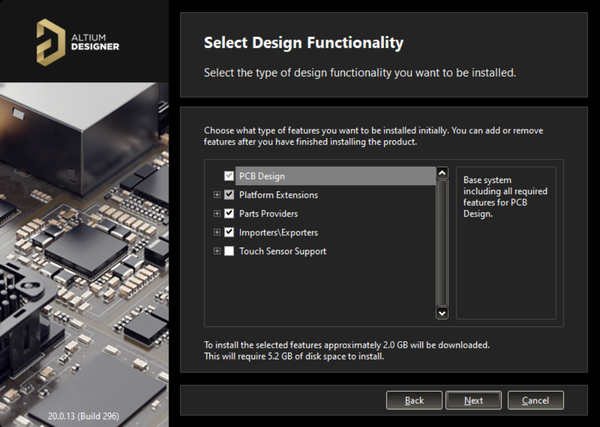This screenshot has width=600, height=427.
Task: Expand the Parts Providers tree node
Action: 216,214
